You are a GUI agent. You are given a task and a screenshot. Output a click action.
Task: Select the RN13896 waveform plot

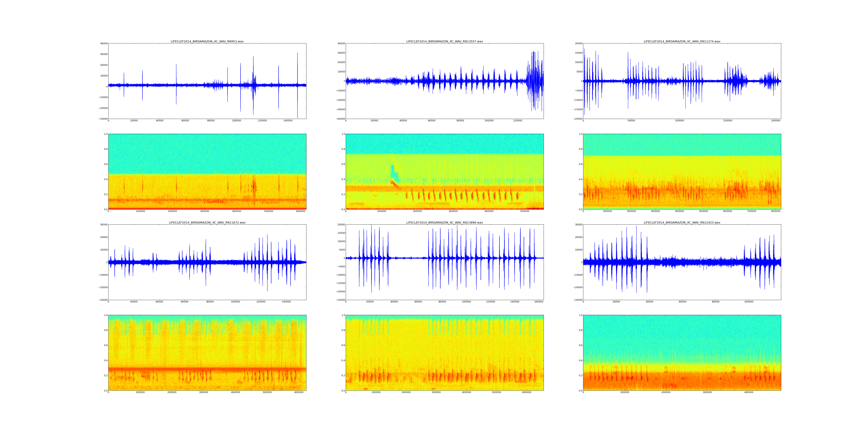click(444, 262)
